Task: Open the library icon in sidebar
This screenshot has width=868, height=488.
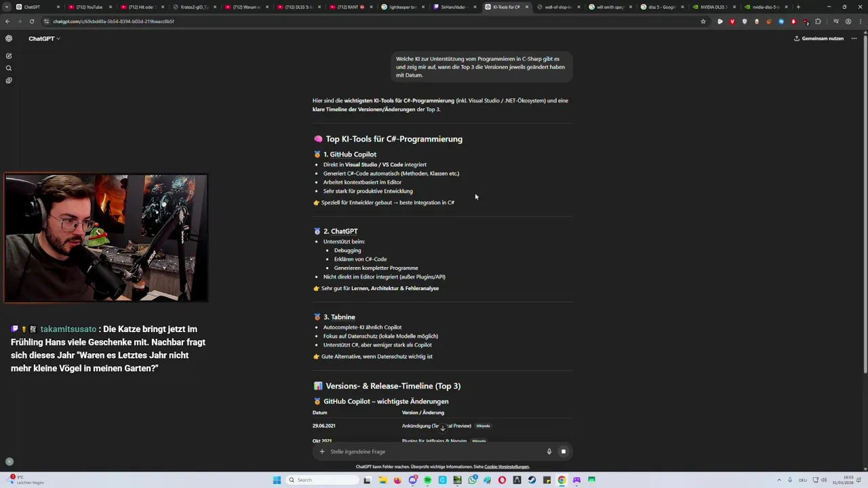Action: click(9, 81)
